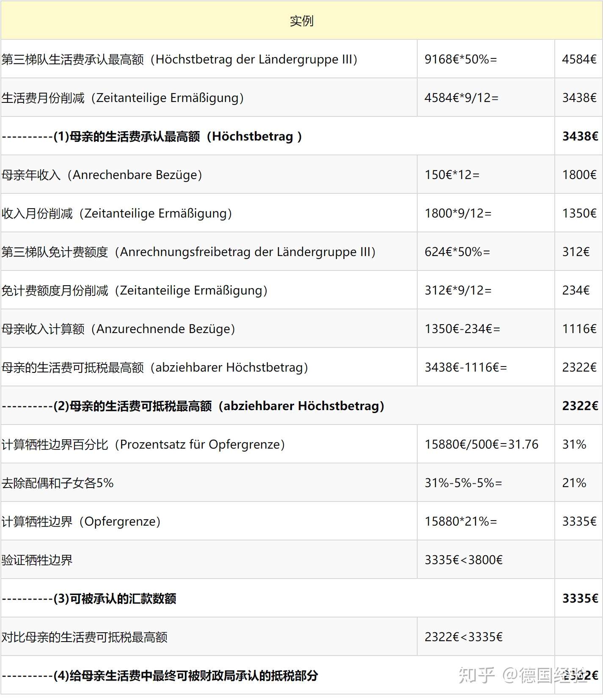The height and width of the screenshot is (700, 603).
Task: Click the result value '312€'
Action: [575, 252]
